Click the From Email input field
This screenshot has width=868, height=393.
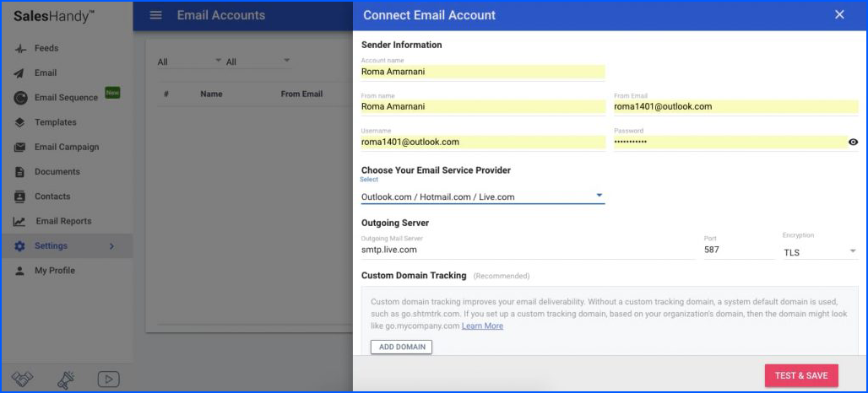point(735,106)
